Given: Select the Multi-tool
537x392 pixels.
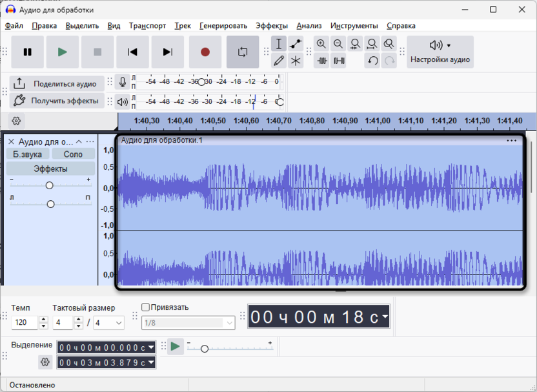Looking at the screenshot, I should tap(294, 60).
